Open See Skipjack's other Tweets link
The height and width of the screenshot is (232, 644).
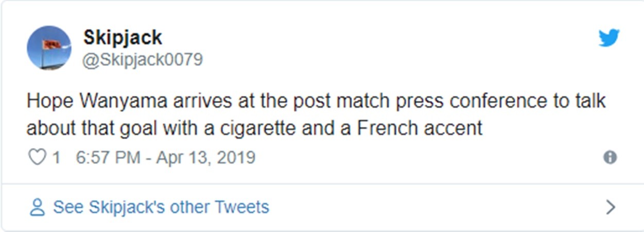[x=161, y=207]
